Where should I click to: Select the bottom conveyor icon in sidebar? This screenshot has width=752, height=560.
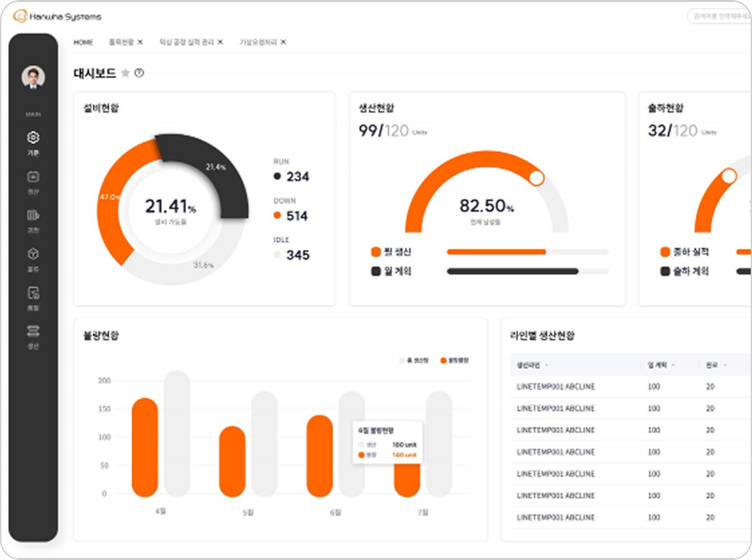[33, 331]
